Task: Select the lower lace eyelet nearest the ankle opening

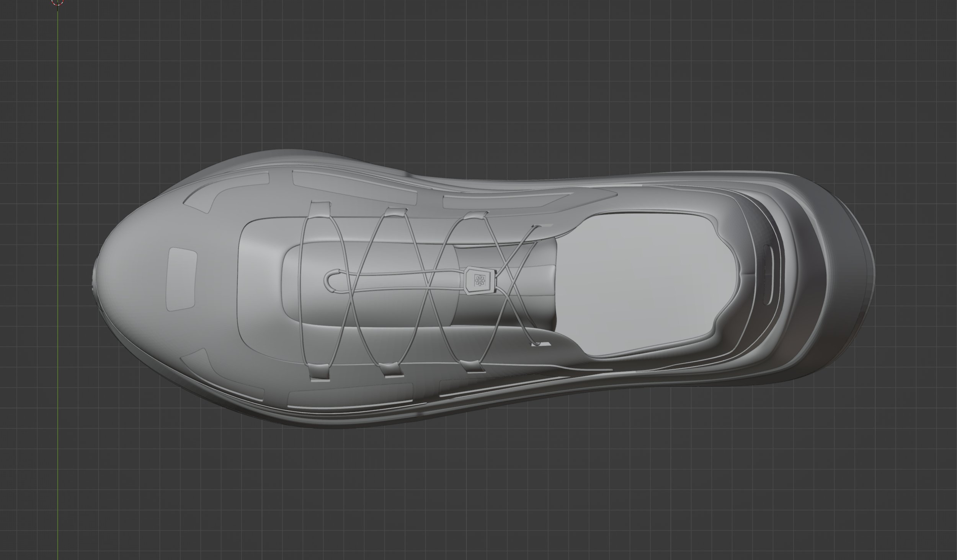Action: [x=540, y=344]
